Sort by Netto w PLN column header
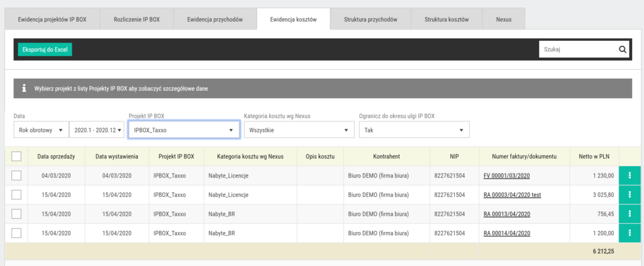This screenshot has height=266, width=644. [x=594, y=157]
